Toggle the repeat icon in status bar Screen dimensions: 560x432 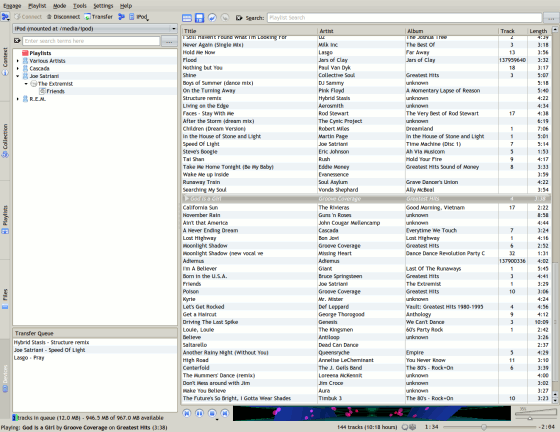pyautogui.click(x=405, y=427)
